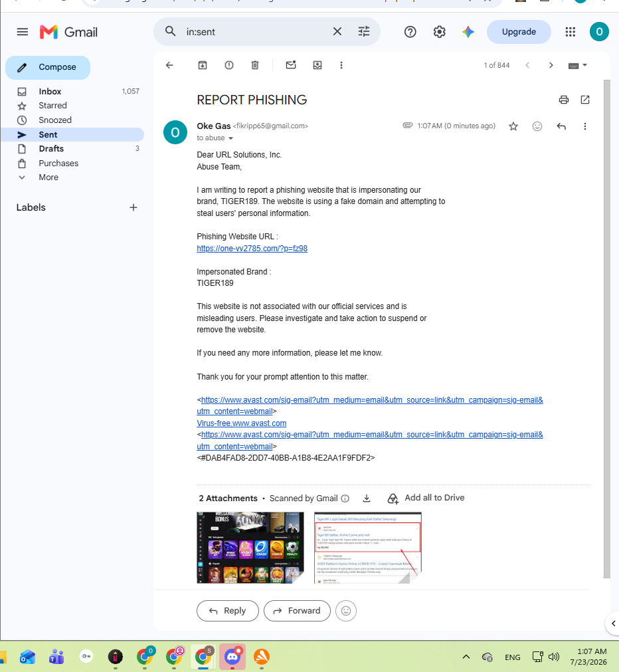Open Discord from the taskbar

point(232,657)
